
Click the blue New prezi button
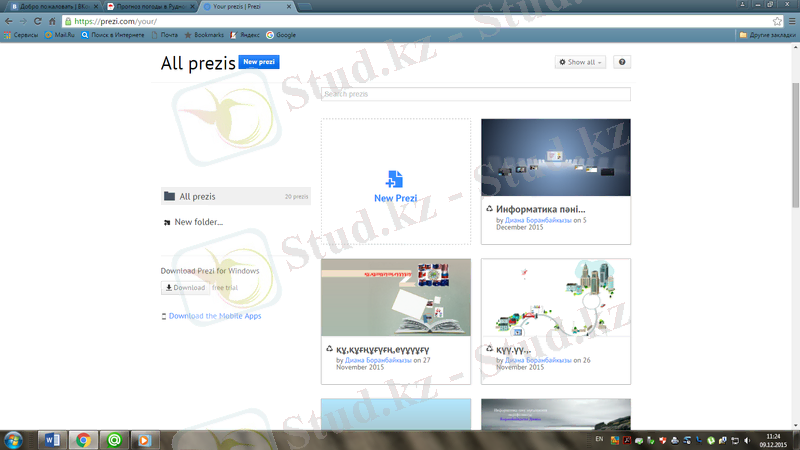[259, 62]
